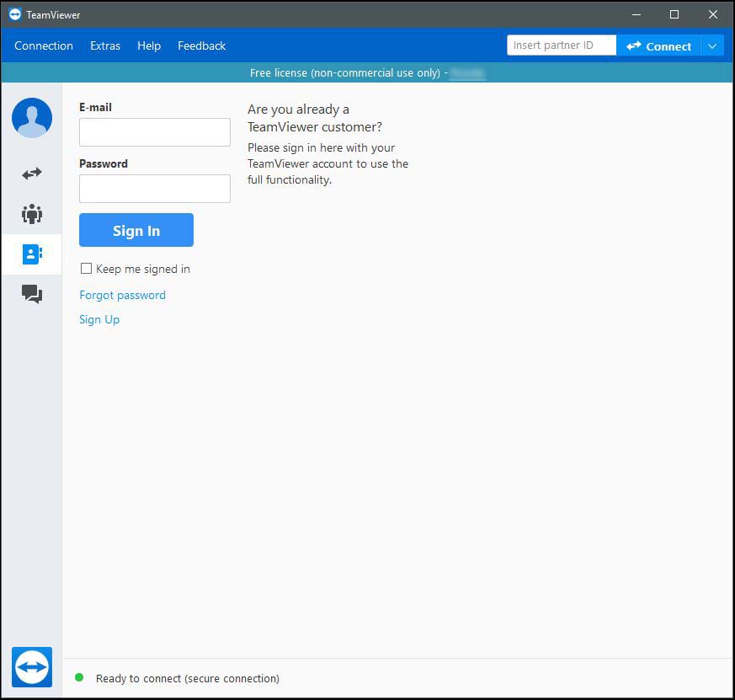Tick the Keep me signed in checkbox
This screenshot has width=735, height=700.
tap(86, 269)
